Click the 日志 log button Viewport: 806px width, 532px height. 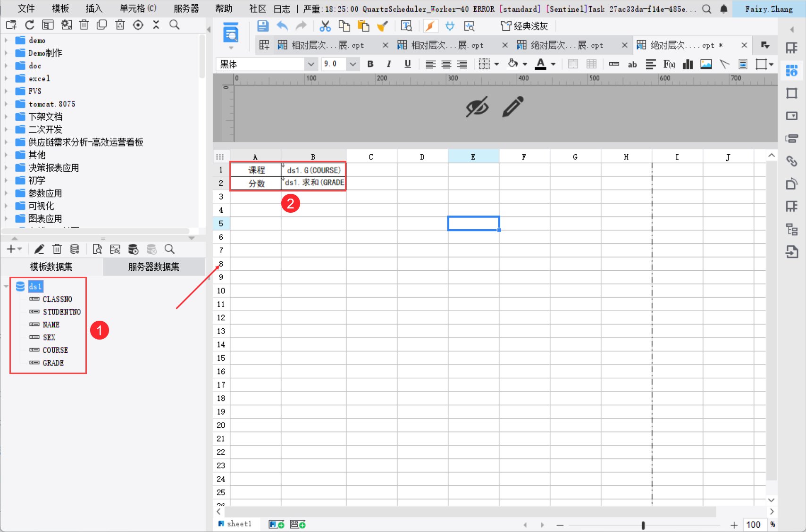point(282,9)
